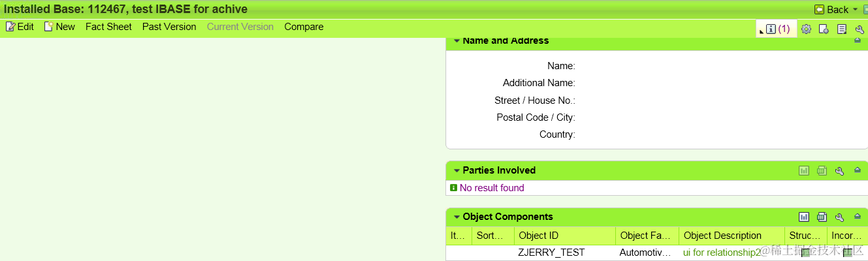Collapse the Parties Involved section

click(456, 170)
